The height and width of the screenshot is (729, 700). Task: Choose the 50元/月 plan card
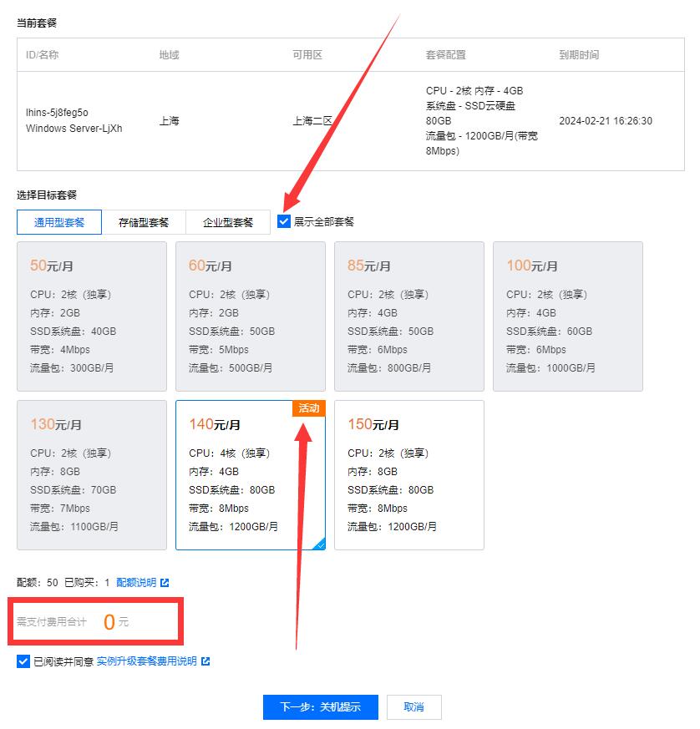click(x=91, y=316)
